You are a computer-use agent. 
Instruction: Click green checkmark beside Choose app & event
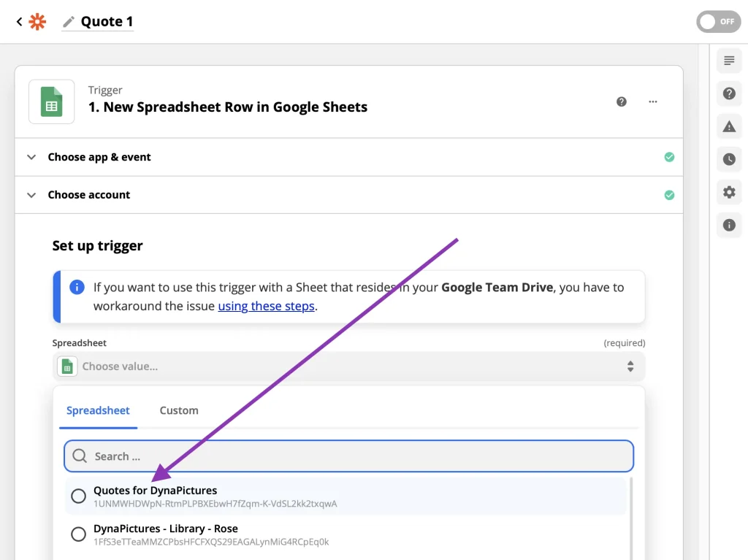point(669,157)
